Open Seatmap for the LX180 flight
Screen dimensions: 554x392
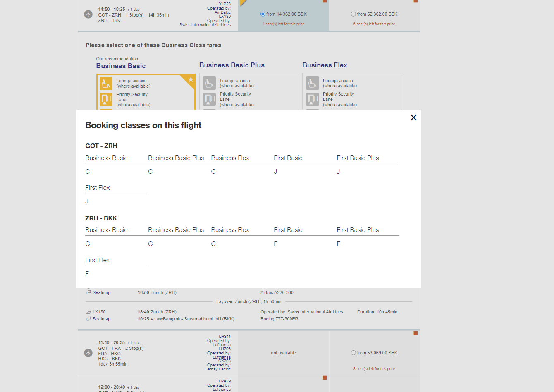[101, 319]
